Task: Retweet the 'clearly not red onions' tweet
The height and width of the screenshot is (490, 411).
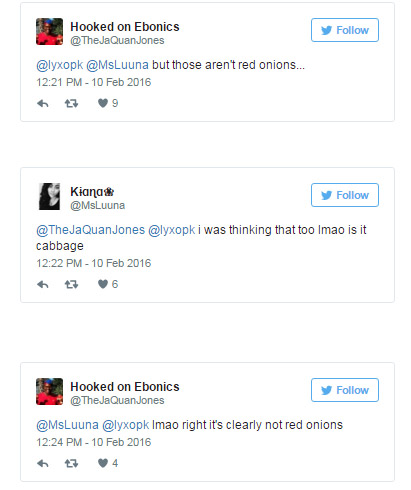Action: 71,464
